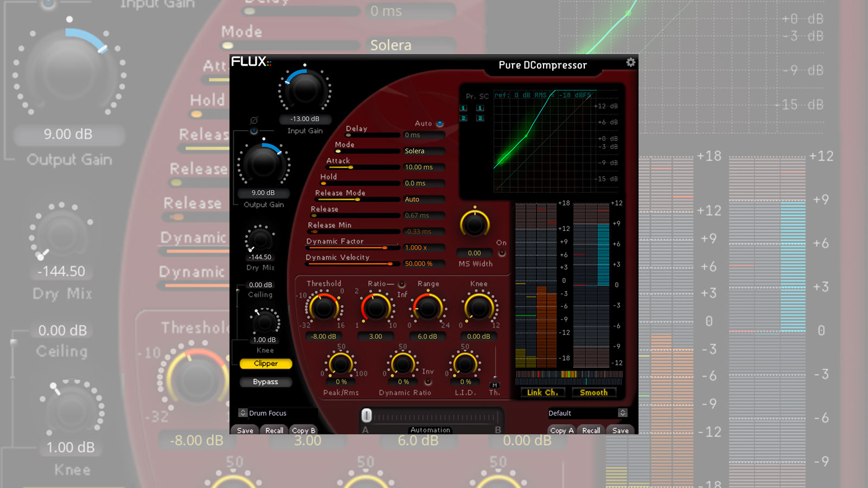Click the Ratio knob
Viewport: 868px width, 488px height.
[375, 307]
